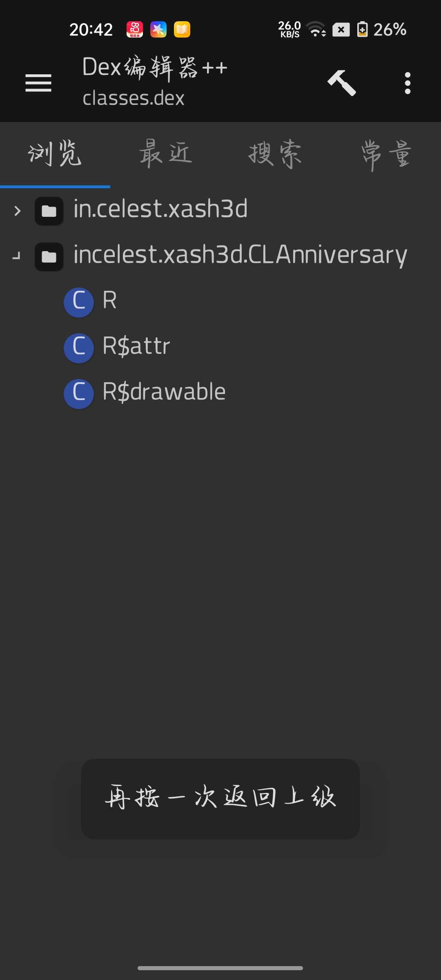Select the 浏览 tab
441x980 pixels.
tap(55, 154)
